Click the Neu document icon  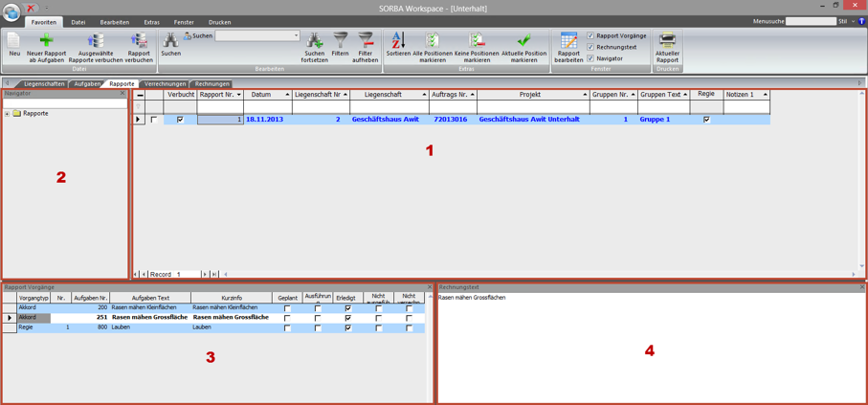[x=14, y=40]
